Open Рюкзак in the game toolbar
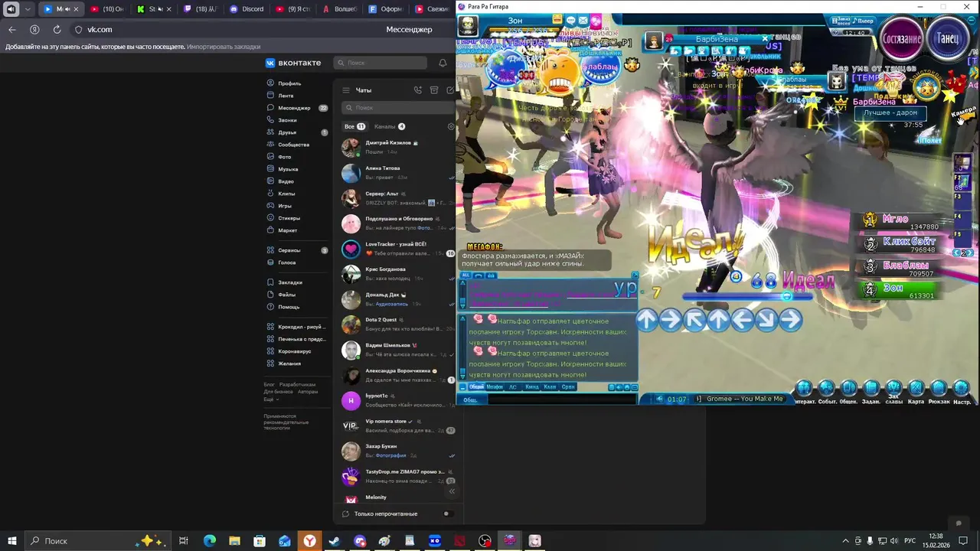Screen dimensions: 980x551 [x=939, y=389]
